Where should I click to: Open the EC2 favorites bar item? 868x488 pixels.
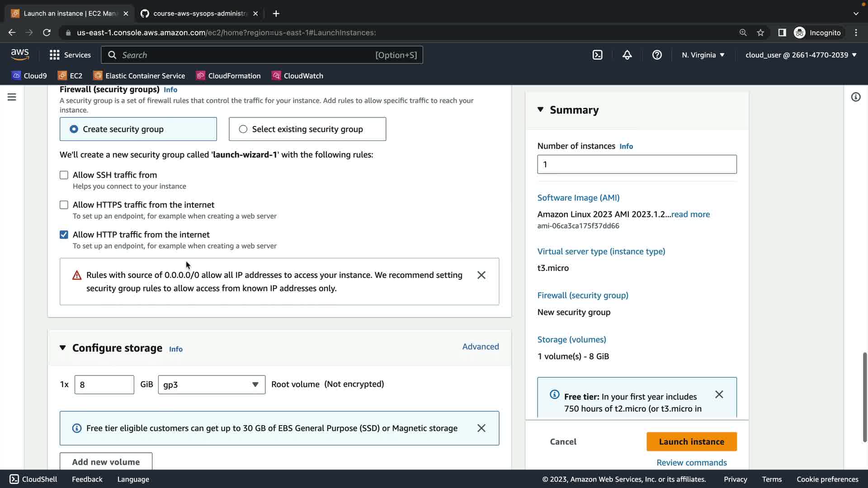[70, 76]
